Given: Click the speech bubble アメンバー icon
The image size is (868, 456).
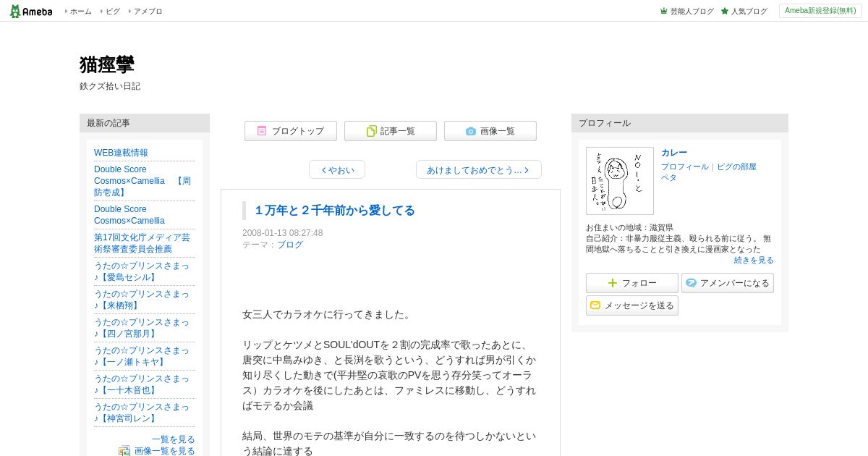Looking at the screenshot, I should (691, 283).
